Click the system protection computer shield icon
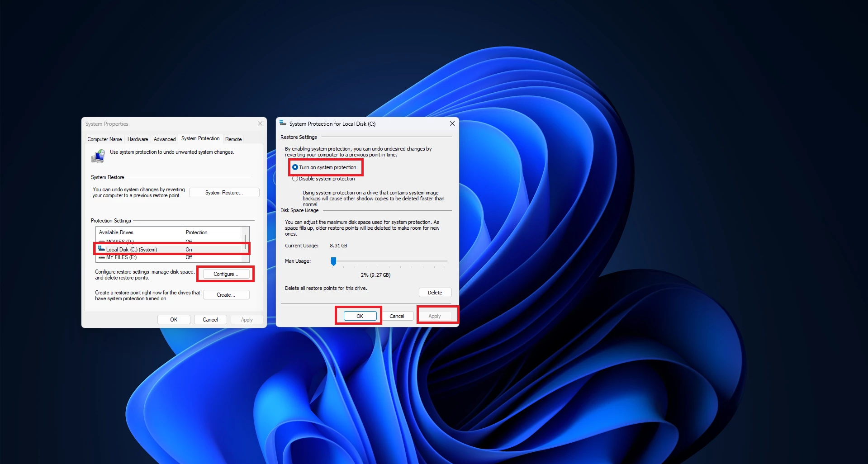This screenshot has width=868, height=464. pyautogui.click(x=98, y=156)
